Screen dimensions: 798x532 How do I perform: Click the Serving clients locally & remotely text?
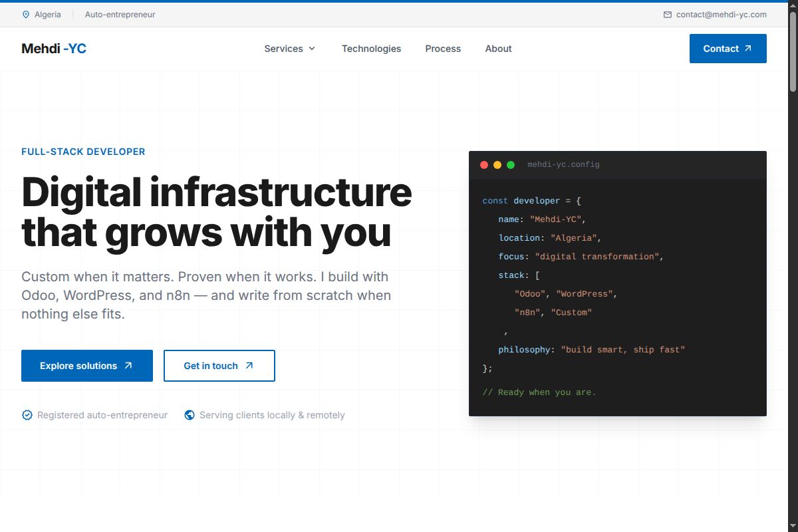tap(272, 415)
